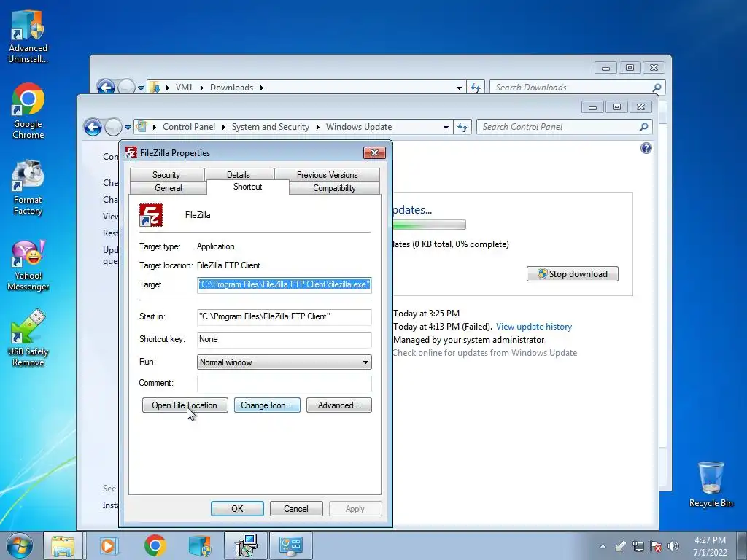Expand arrow after Control Panel breadcrumb
The height and width of the screenshot is (560, 747).
(223, 127)
